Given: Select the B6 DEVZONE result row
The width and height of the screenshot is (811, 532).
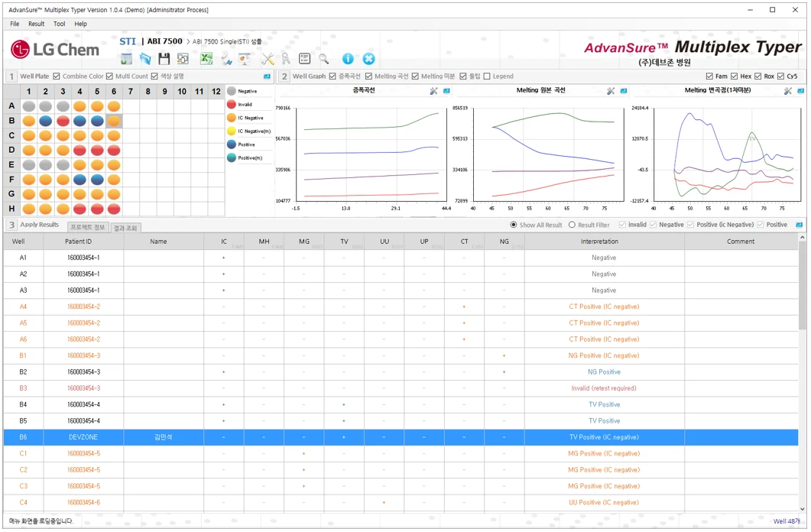Looking at the screenshot, I should (x=401, y=438).
